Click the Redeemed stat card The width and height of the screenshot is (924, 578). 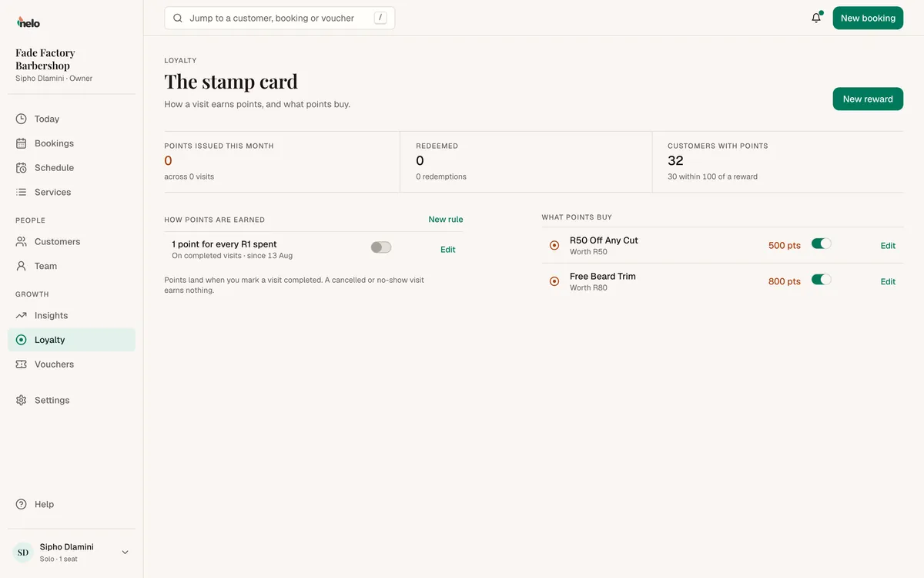[526, 162]
